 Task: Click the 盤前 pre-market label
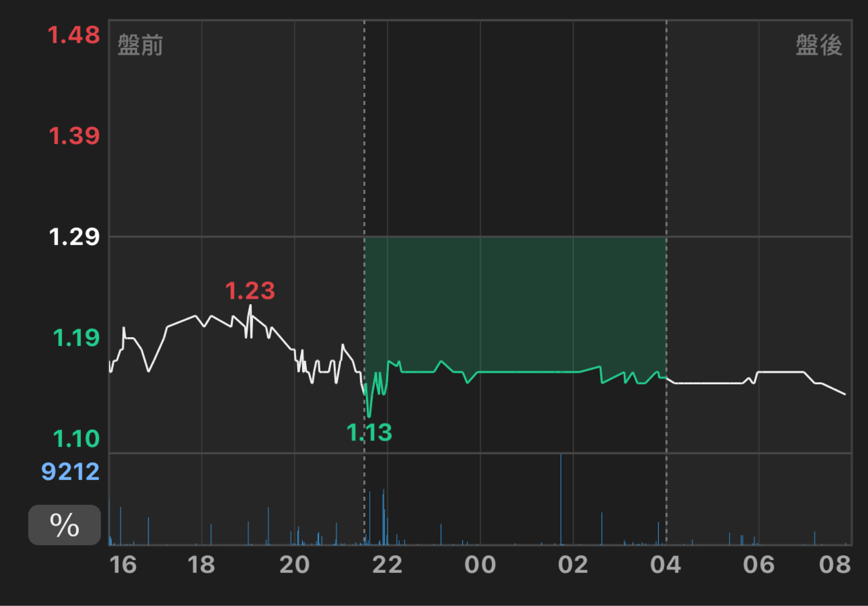pyautogui.click(x=140, y=45)
